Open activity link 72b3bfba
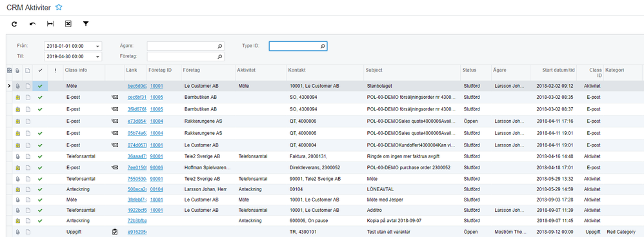This screenshot has width=644, height=237. pyautogui.click(x=137, y=221)
